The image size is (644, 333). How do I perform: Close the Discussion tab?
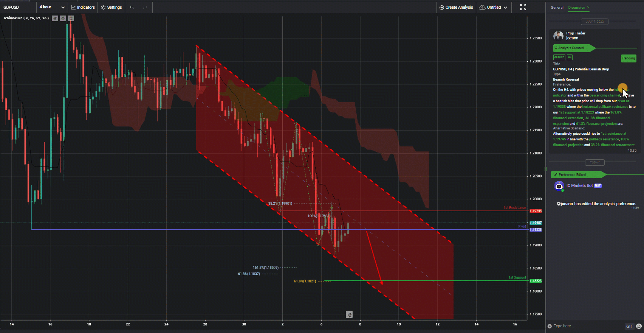click(588, 8)
